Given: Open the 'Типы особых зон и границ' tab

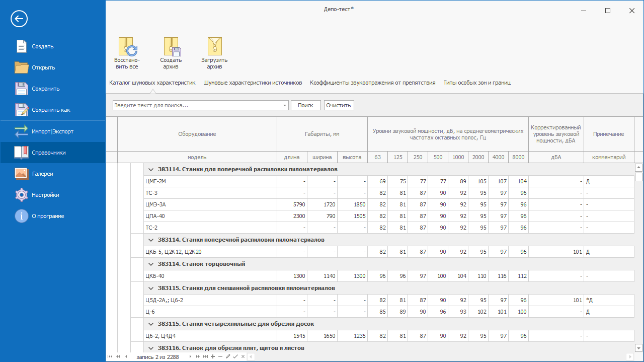Looking at the screenshot, I should (x=476, y=83).
